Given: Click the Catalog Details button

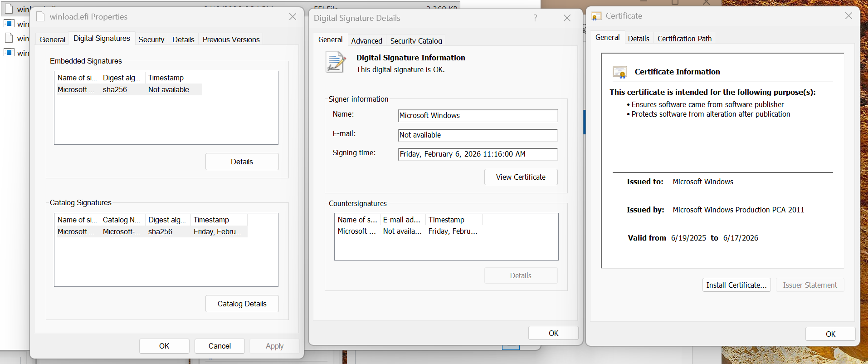Looking at the screenshot, I should pos(242,304).
